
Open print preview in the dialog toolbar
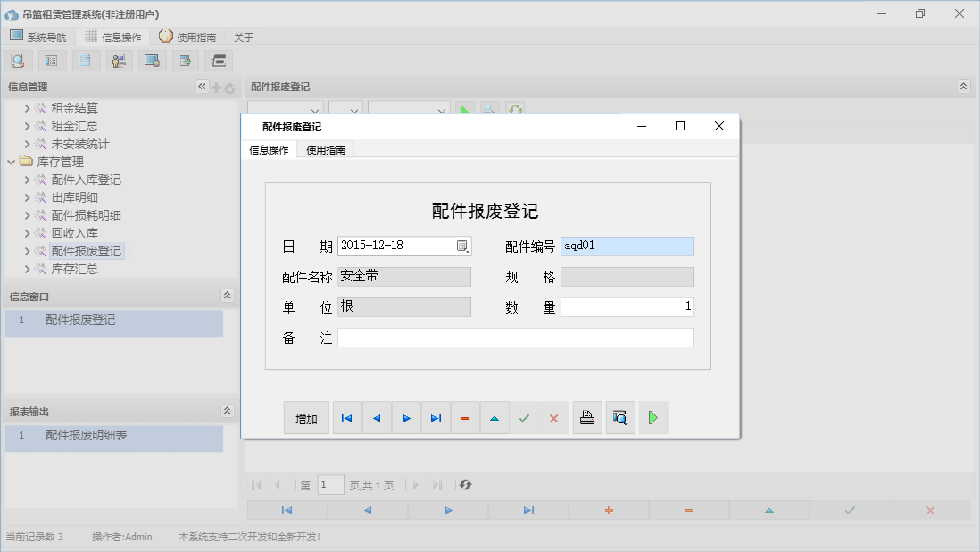click(620, 417)
